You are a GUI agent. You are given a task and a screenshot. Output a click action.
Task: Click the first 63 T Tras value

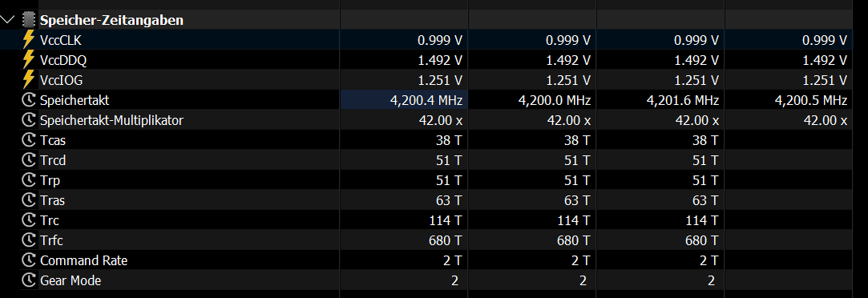tap(449, 200)
